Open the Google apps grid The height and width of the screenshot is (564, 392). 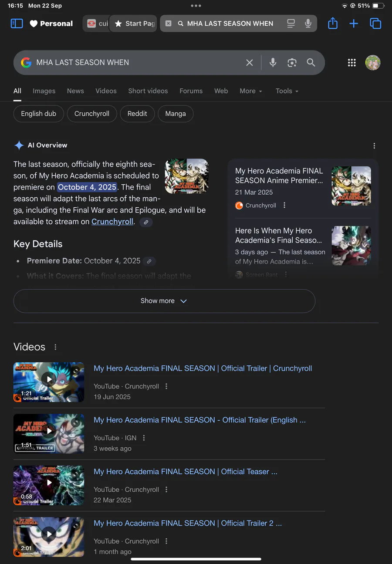point(352,63)
